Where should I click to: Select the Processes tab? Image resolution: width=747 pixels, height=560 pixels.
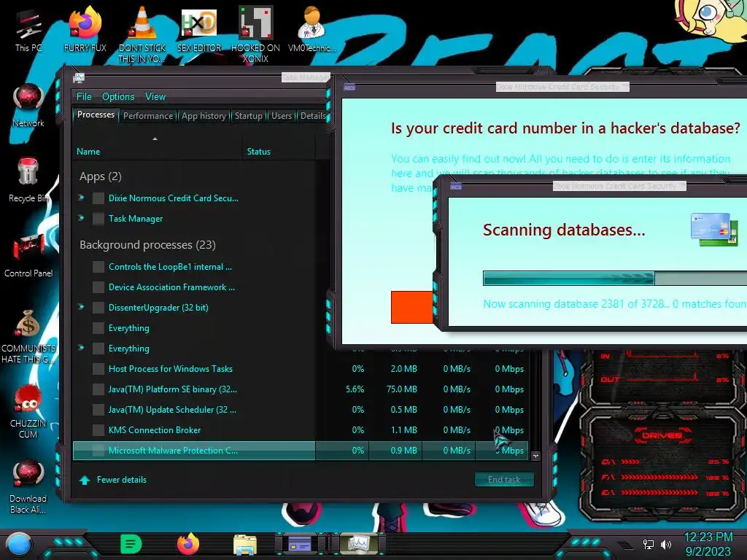coord(96,114)
